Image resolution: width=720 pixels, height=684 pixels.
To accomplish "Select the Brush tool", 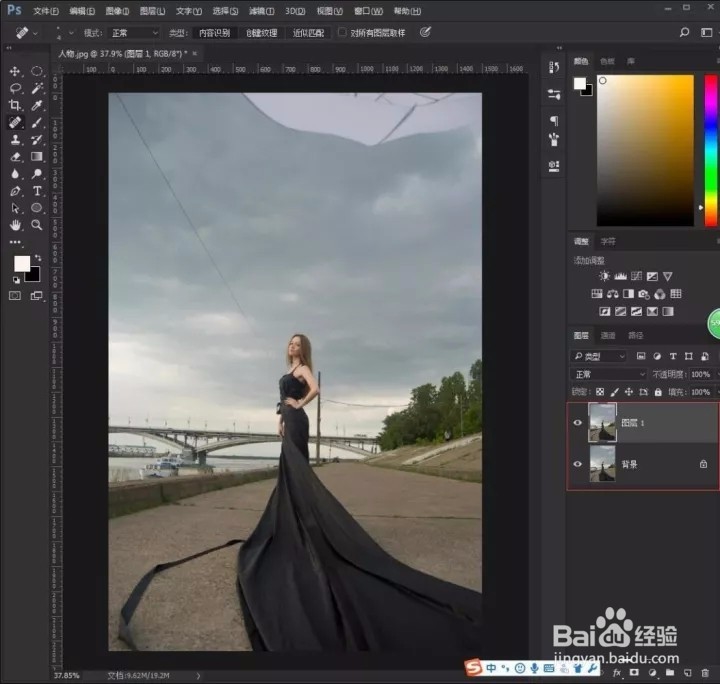I will [x=37, y=123].
